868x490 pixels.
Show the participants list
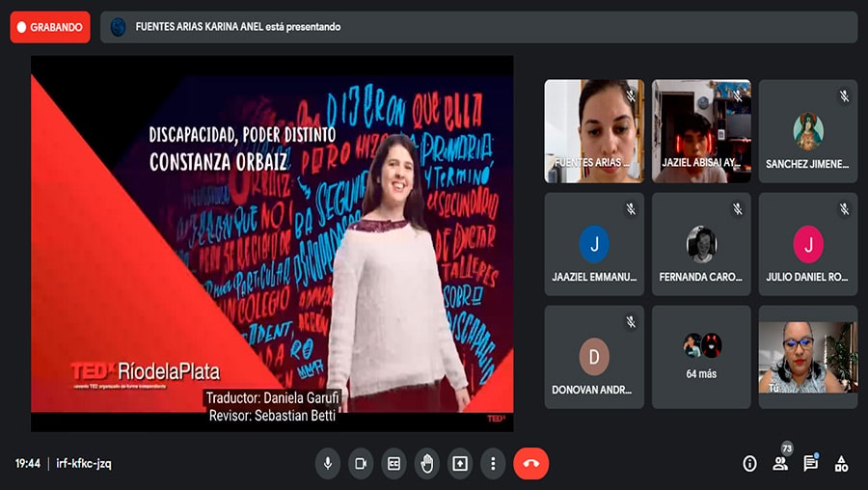coord(780,464)
